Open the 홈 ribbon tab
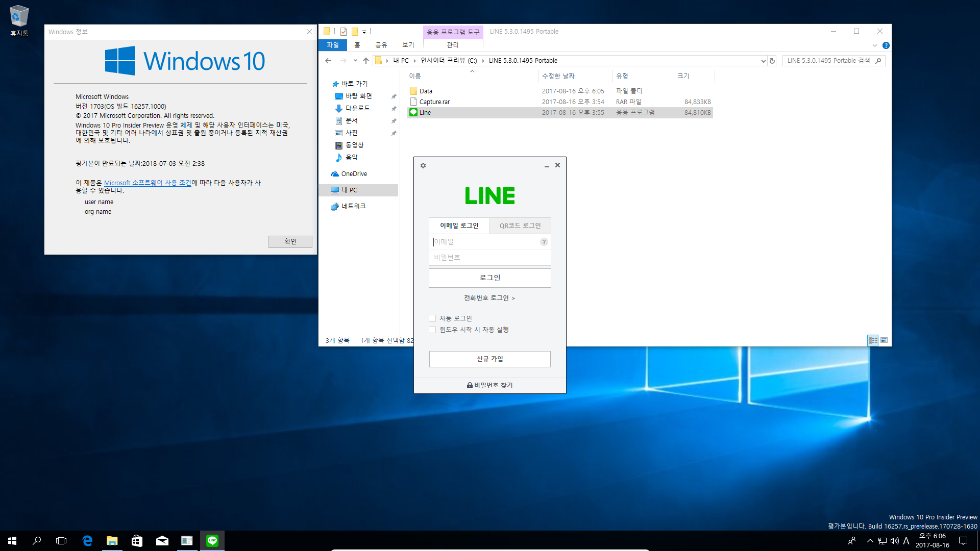Viewport: 980px width, 551px height. tap(357, 45)
